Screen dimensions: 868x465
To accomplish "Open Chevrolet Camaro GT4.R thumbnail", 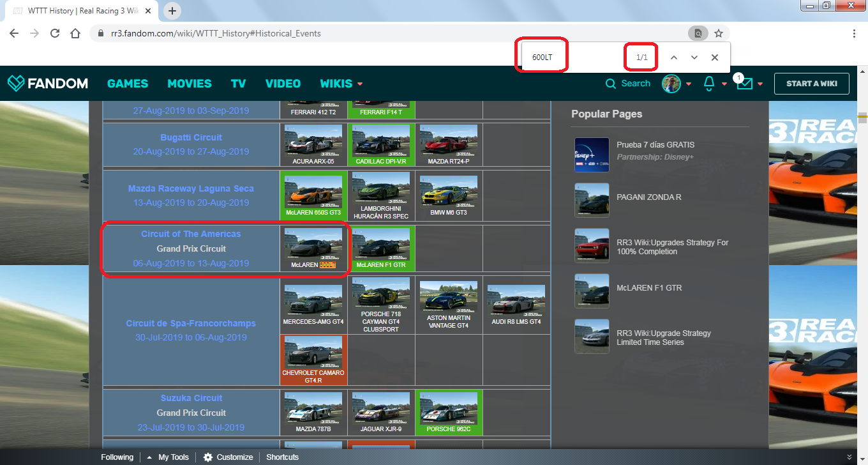I will (x=313, y=352).
